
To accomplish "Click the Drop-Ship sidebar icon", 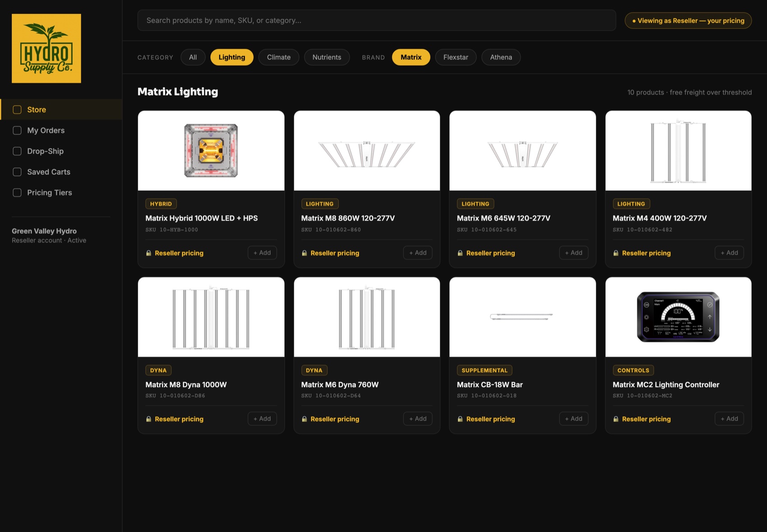I will 17,151.
